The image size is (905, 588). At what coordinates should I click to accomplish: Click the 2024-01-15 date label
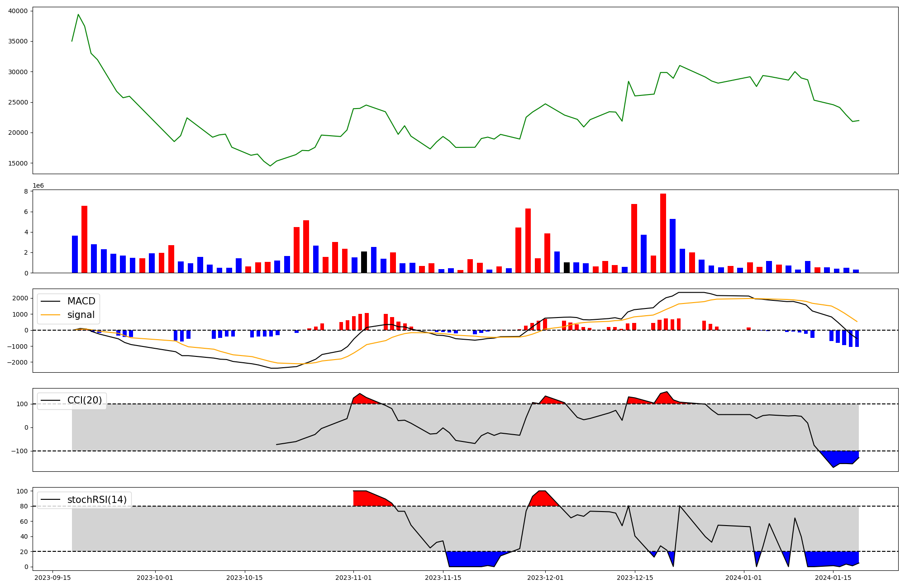[833, 578]
